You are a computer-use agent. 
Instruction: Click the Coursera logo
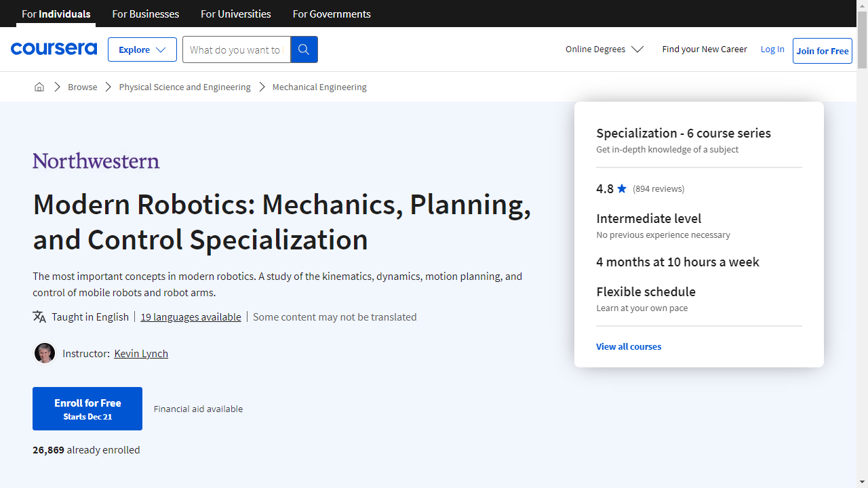pos(54,49)
